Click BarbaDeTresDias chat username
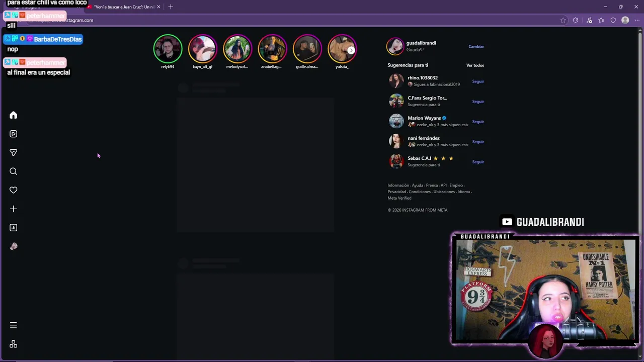Screen dimensions: 644x362 pos(58,39)
